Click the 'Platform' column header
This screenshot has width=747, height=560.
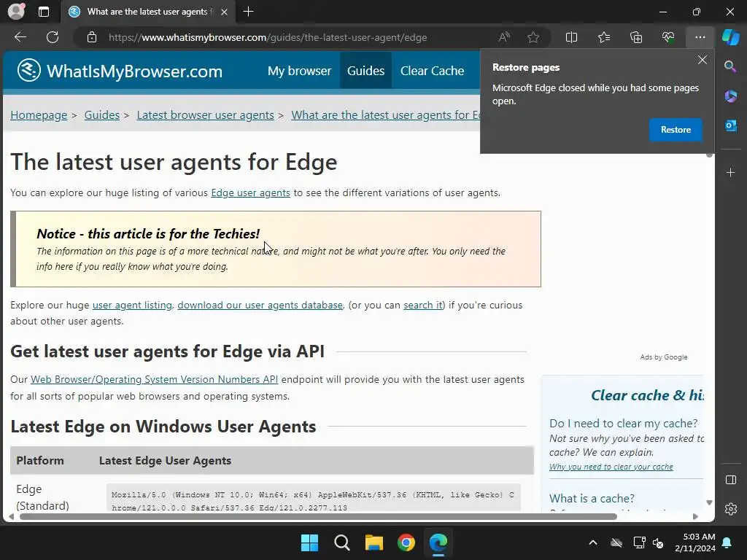pos(40,461)
